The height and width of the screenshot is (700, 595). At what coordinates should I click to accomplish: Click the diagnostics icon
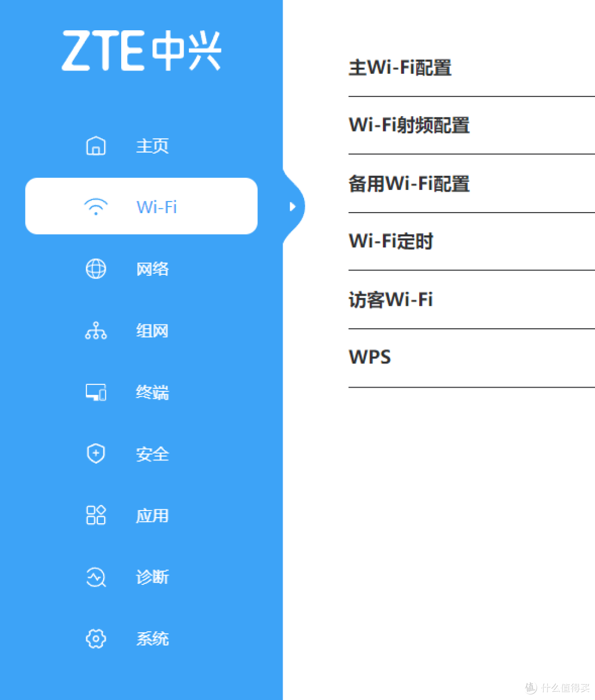96,577
